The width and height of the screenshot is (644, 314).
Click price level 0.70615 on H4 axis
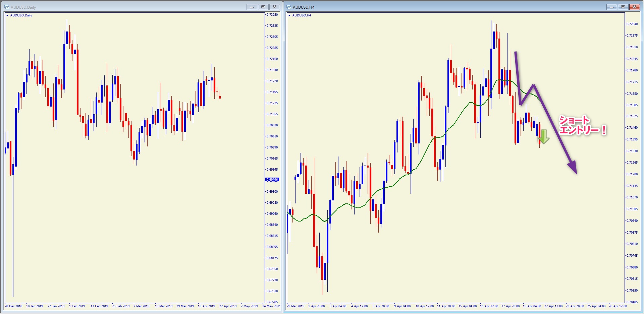tap(632, 279)
